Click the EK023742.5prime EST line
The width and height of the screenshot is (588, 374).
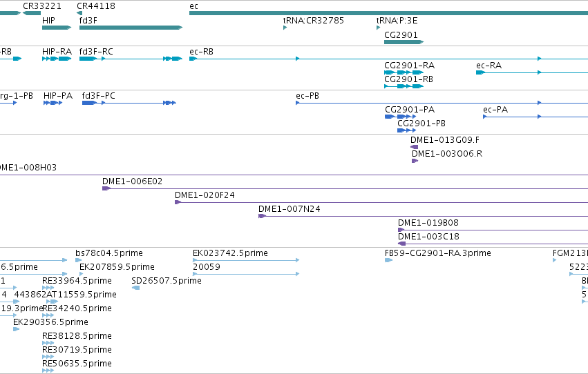[246, 260]
